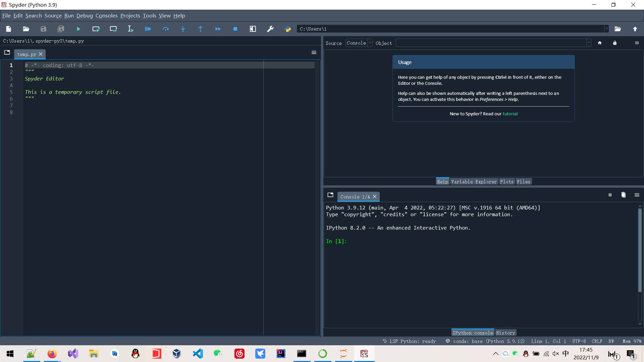Viewport: 644px width, 362px height.
Task: Click the Debug file icon
Action: (148, 29)
